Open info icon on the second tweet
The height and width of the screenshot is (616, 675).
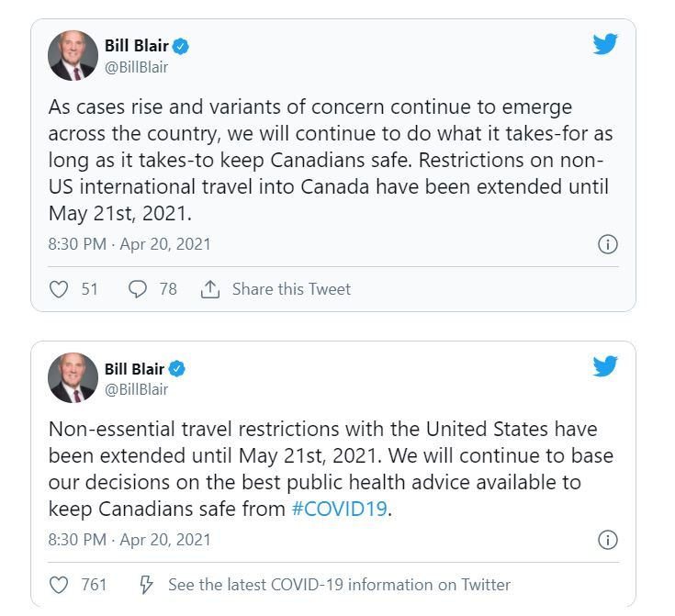(x=607, y=540)
